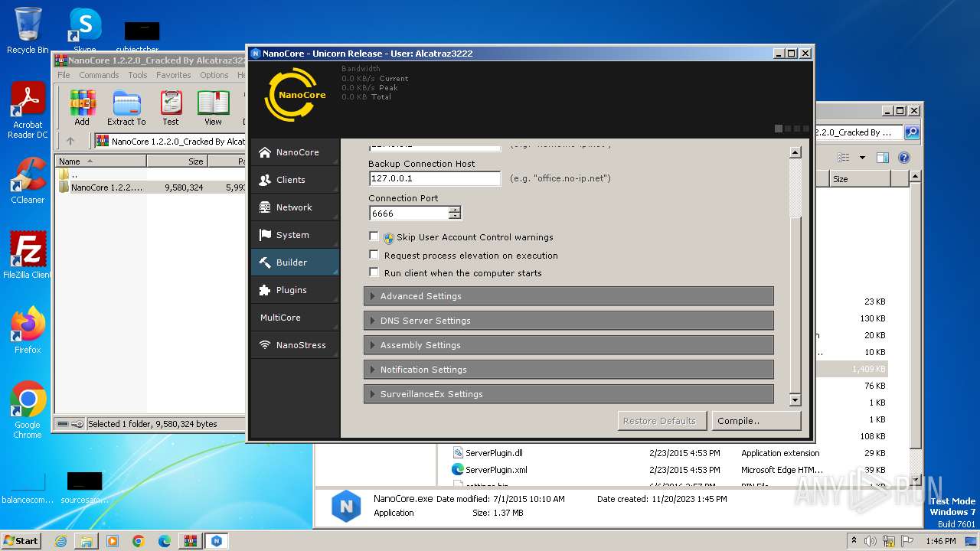Open Acrobat Reader DC desktop icon
Image resolution: width=980 pixels, height=551 pixels.
click(28, 111)
